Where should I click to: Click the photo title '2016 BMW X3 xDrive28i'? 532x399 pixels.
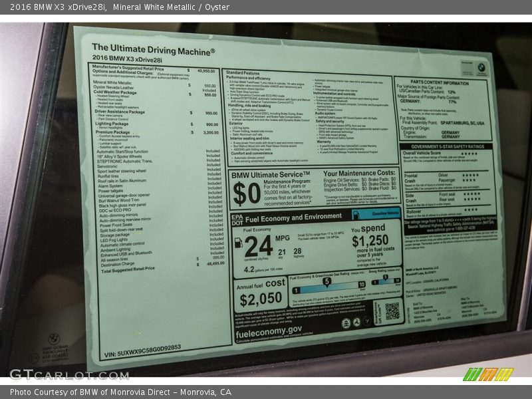click(x=58, y=7)
